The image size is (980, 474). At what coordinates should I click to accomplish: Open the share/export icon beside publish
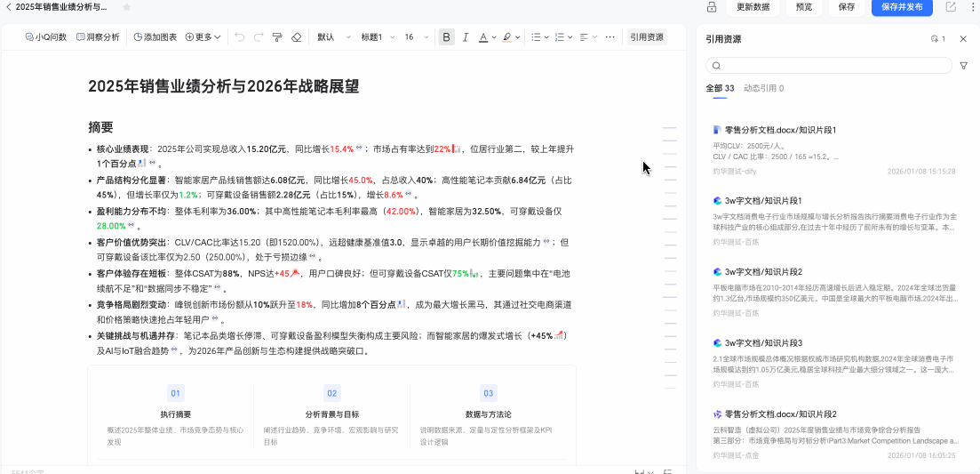[951, 7]
